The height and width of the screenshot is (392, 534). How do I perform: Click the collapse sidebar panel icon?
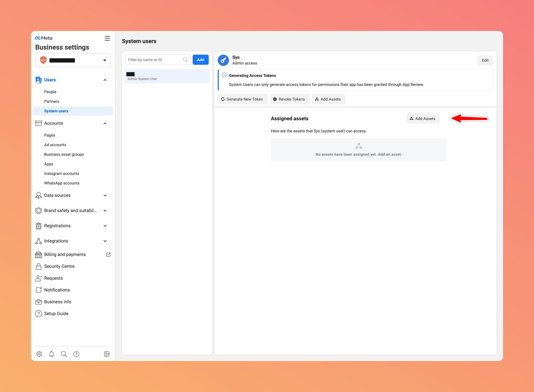tap(107, 354)
